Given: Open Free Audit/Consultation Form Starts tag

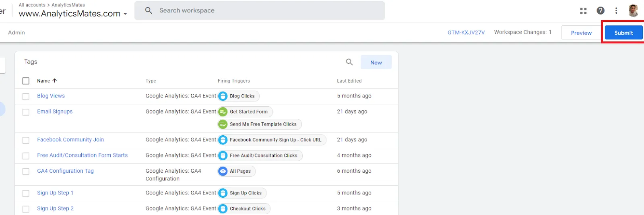Looking at the screenshot, I should pyautogui.click(x=82, y=155).
